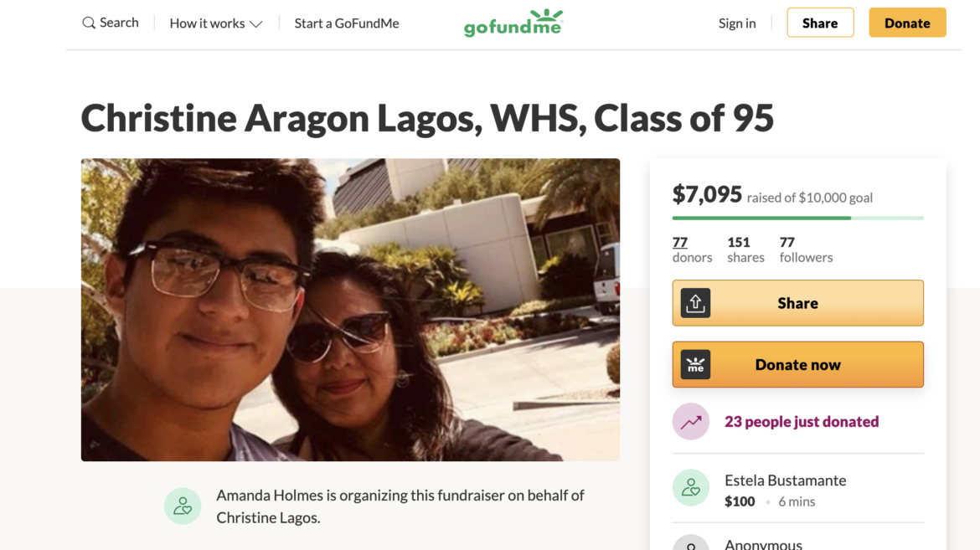Click the chevron beside How it works
Image resolution: width=980 pixels, height=550 pixels.
click(x=255, y=23)
